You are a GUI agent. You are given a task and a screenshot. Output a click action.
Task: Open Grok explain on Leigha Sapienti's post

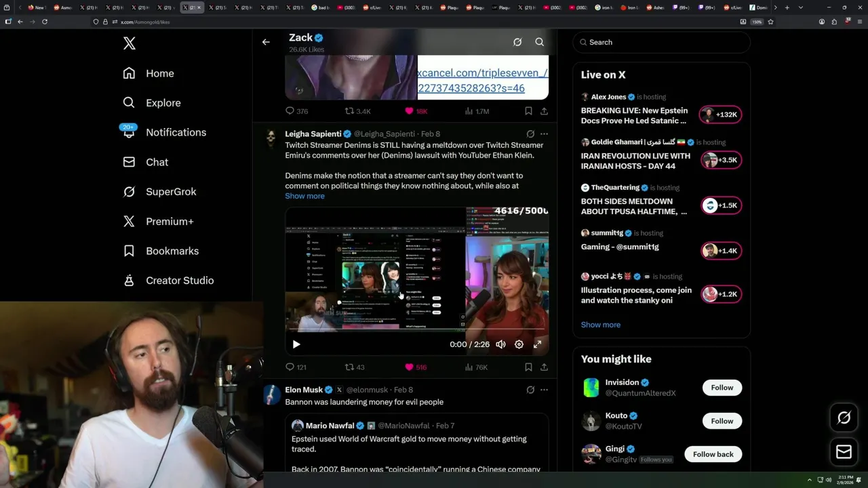[530, 134]
